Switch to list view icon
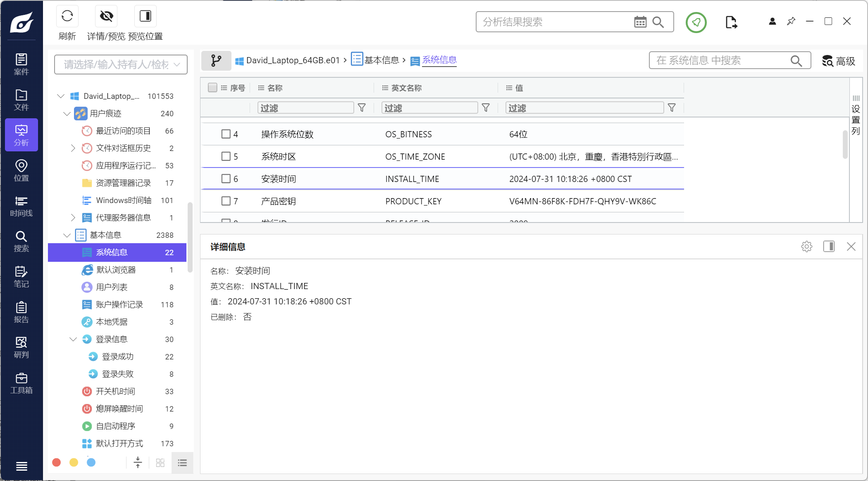 pos(182,463)
